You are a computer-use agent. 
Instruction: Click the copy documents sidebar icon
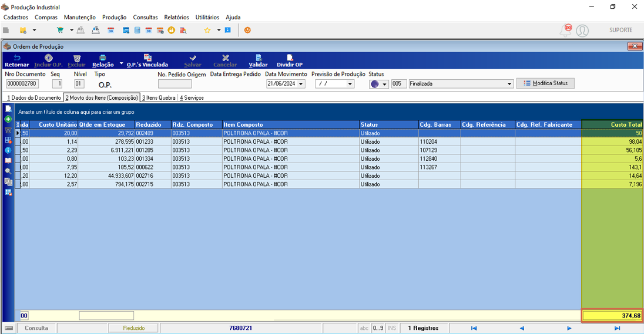pyautogui.click(x=8, y=181)
